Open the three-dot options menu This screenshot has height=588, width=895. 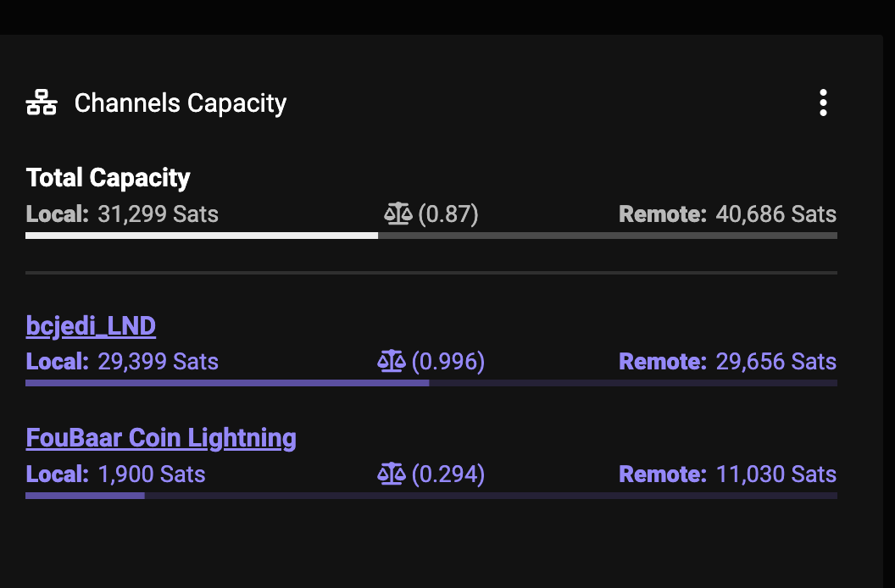tap(822, 103)
